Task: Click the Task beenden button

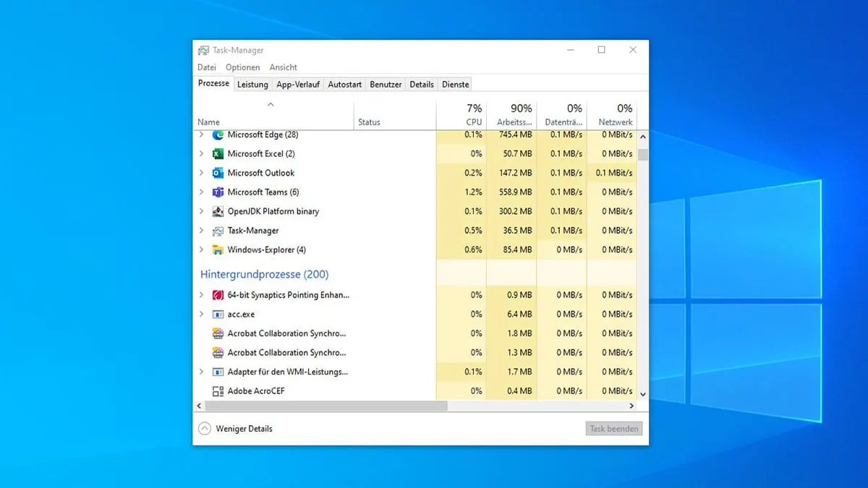Action: click(x=613, y=428)
